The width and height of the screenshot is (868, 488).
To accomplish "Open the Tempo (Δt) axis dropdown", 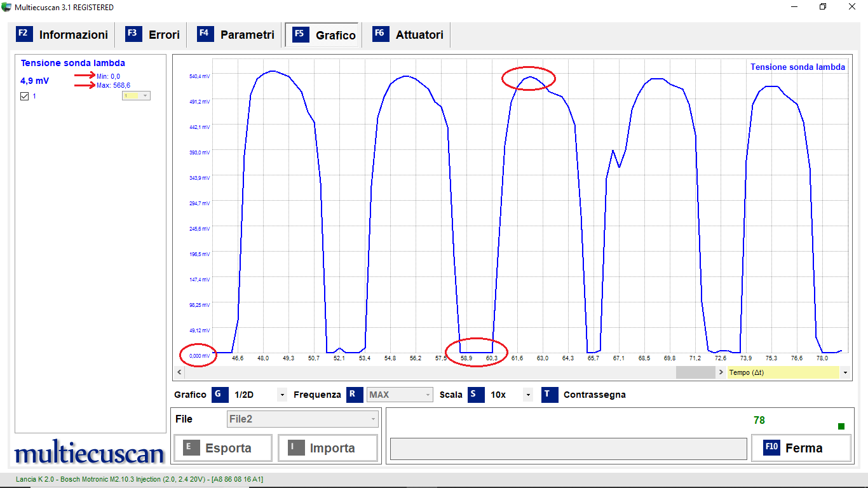I will tap(844, 372).
